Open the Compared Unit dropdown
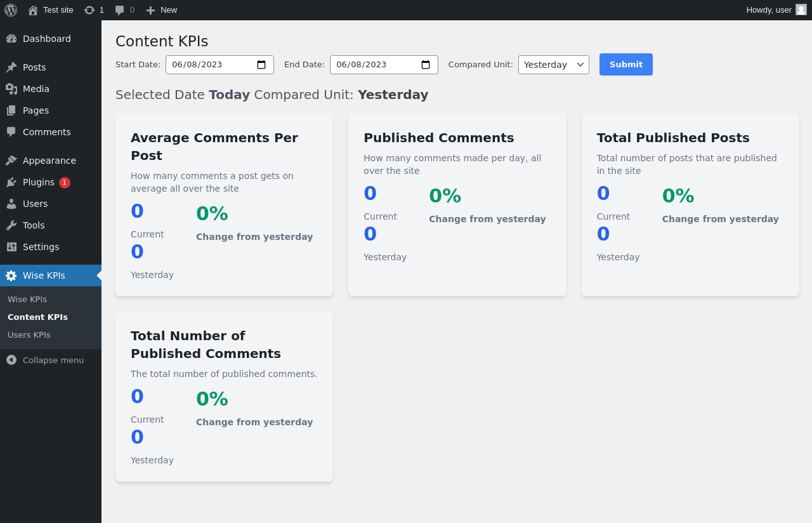 (x=554, y=65)
